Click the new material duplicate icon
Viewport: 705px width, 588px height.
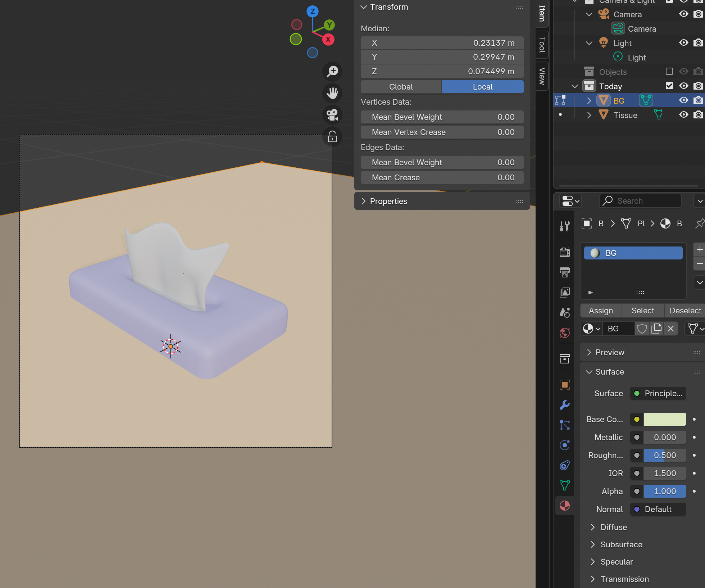[x=656, y=329]
